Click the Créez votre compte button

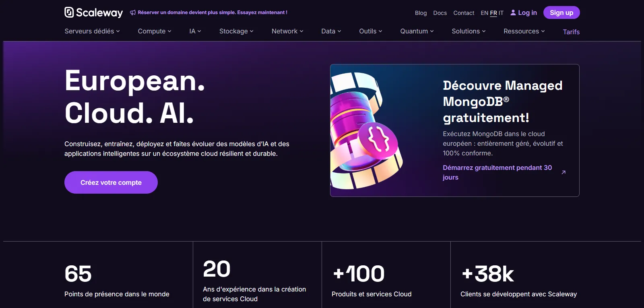tap(111, 182)
